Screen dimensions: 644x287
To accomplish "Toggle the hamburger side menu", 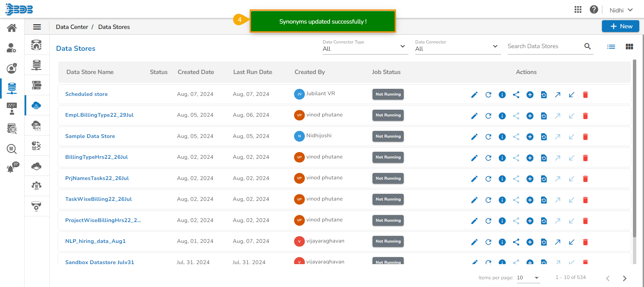I will coord(37,27).
